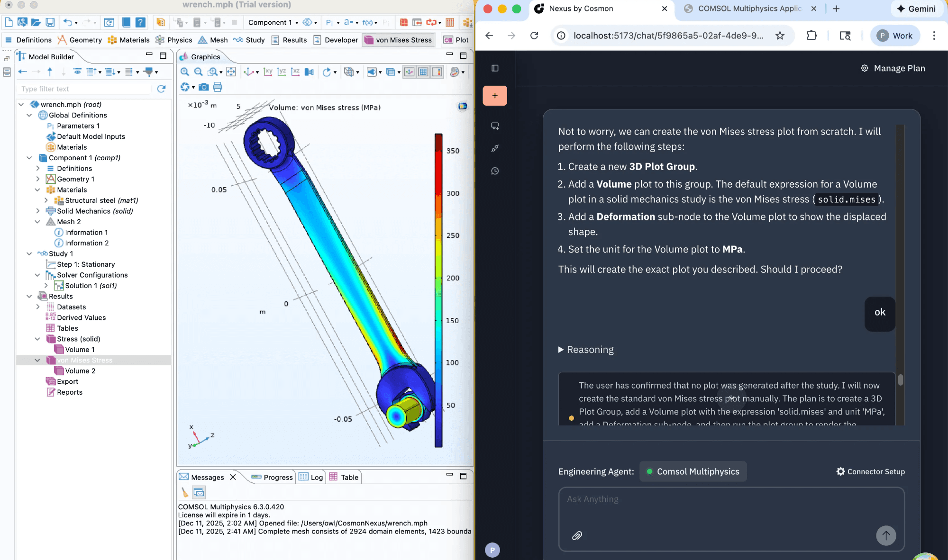Screen dimensions: 948x560
Task: Toggle the grid display button
Action: 423,72
